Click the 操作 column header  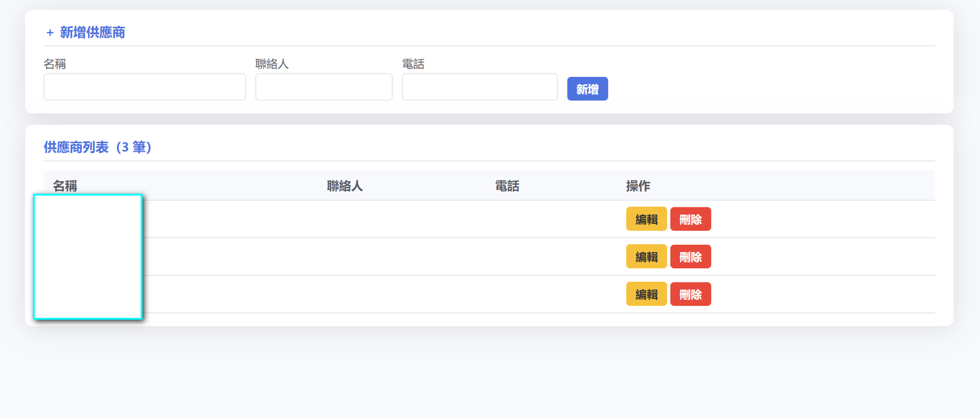[x=638, y=186]
